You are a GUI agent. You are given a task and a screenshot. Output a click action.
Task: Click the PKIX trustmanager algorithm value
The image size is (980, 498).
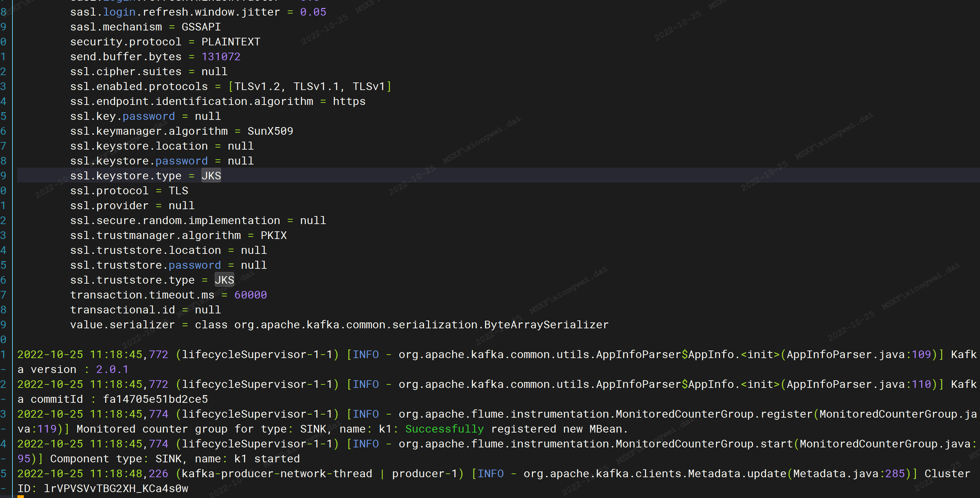point(273,235)
